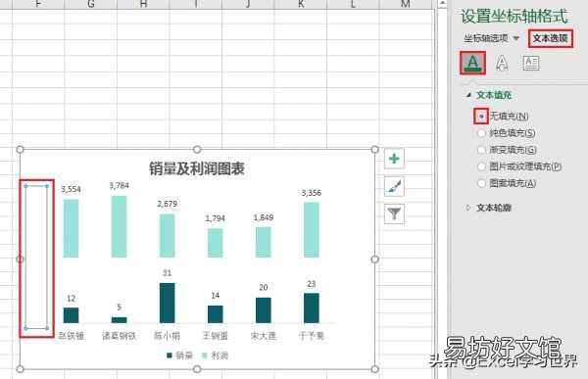Click the data label 3,784

119,185
